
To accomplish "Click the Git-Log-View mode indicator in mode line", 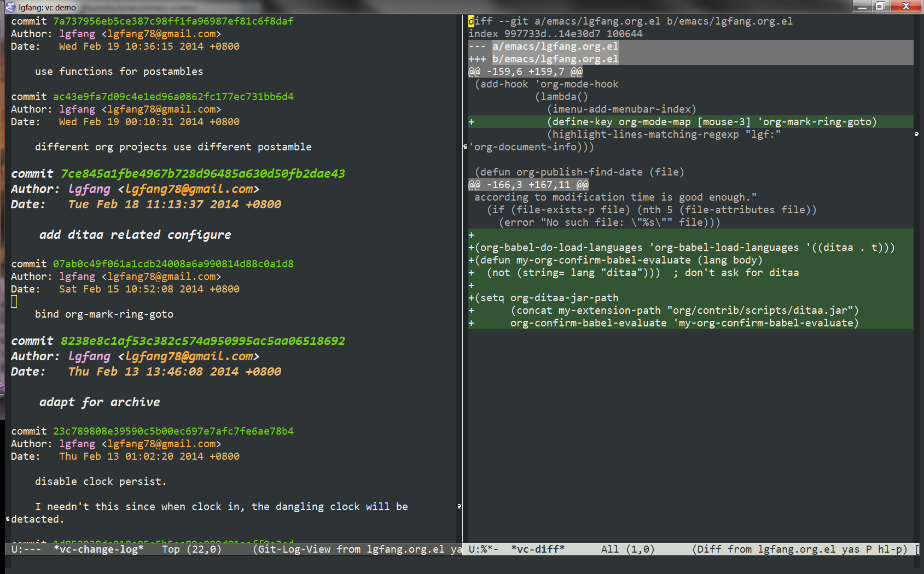I will pyautogui.click(x=294, y=549).
